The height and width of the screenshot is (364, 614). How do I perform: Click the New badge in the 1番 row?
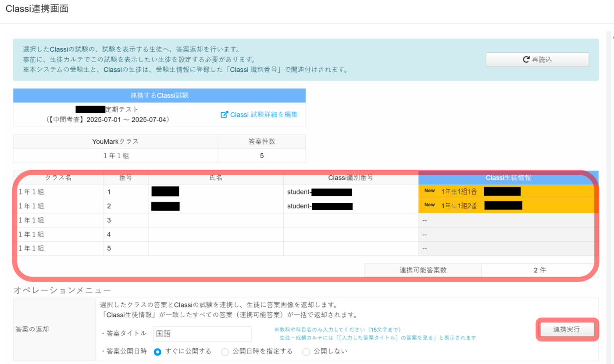pos(429,191)
